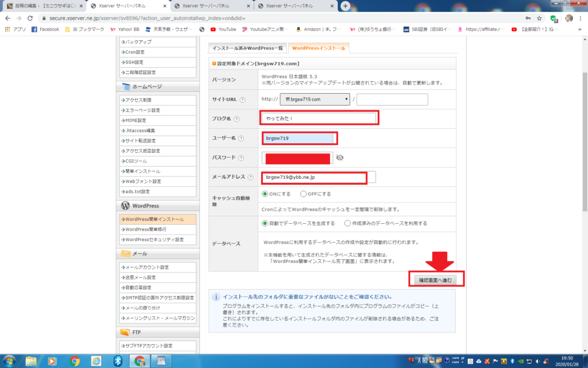Click the Bluetooth icon in the taskbar
This screenshot has width=588, height=368.
pos(117,361)
